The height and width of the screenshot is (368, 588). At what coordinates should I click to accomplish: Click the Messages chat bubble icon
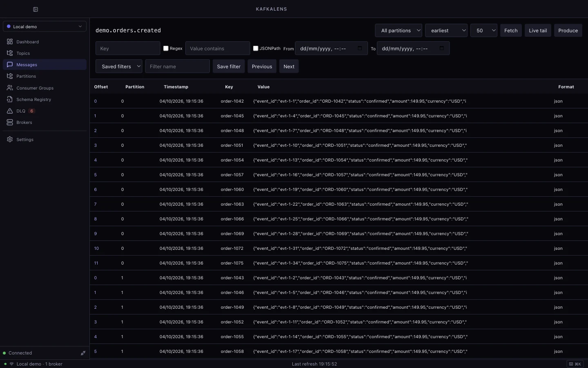10,65
